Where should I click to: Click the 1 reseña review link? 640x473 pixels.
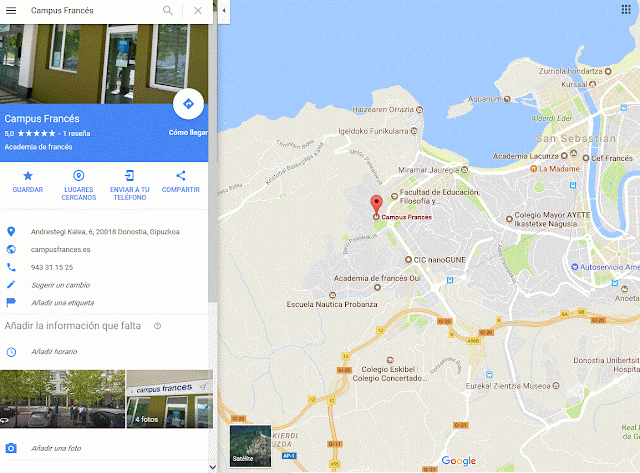77,133
